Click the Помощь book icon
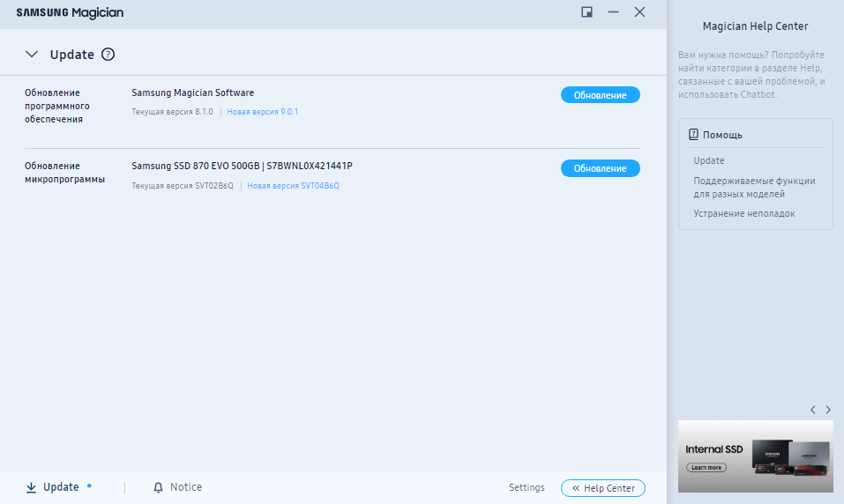The image size is (844, 504). pyautogui.click(x=693, y=135)
